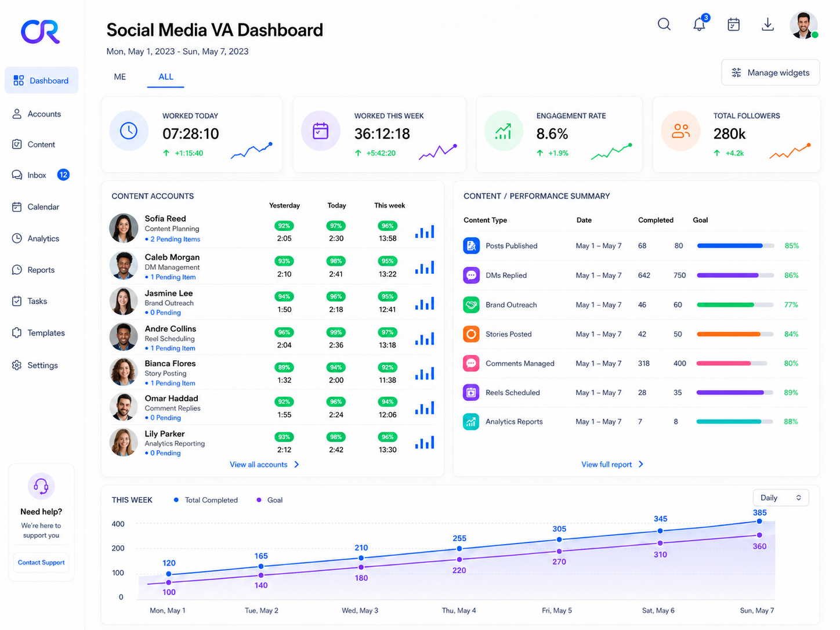The image size is (840, 630).
Task: Click the calendar check icon in header
Action: [733, 24]
